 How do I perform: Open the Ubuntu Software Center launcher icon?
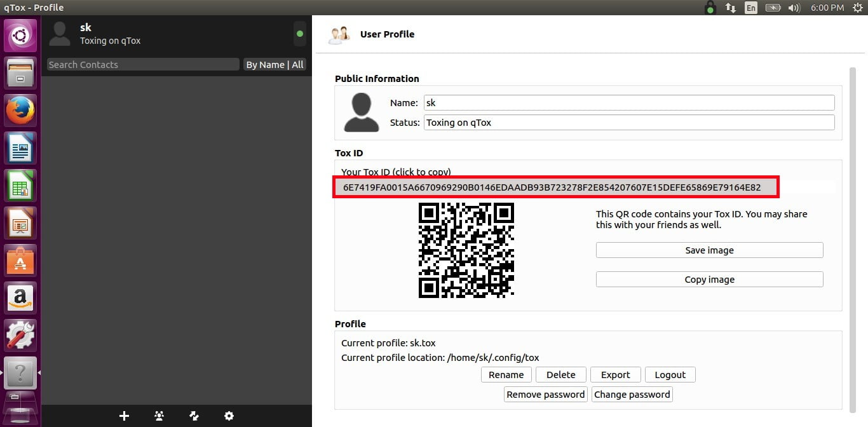20,261
